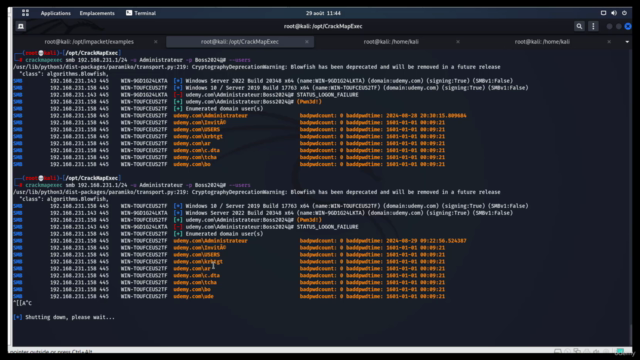The height and width of the screenshot is (360, 640).
Task: Click first STATUS_LOGON_FAILURE message
Action: tap(327, 95)
